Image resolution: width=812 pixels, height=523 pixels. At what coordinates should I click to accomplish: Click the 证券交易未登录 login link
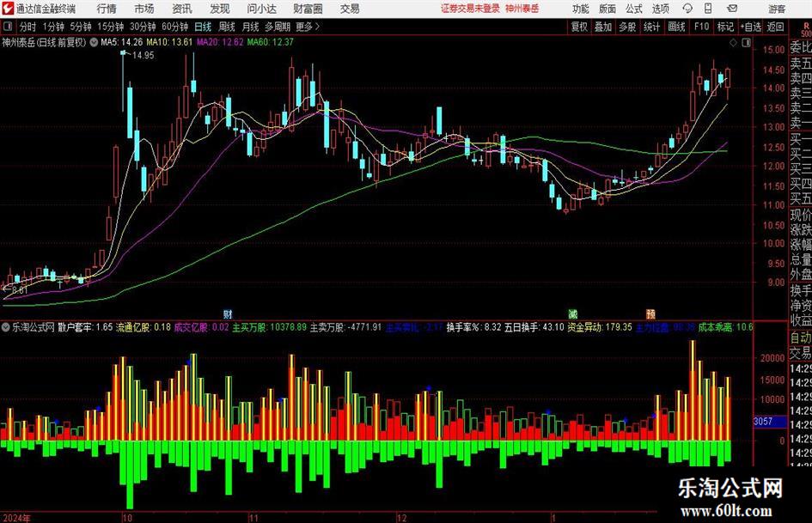pyautogui.click(x=470, y=9)
